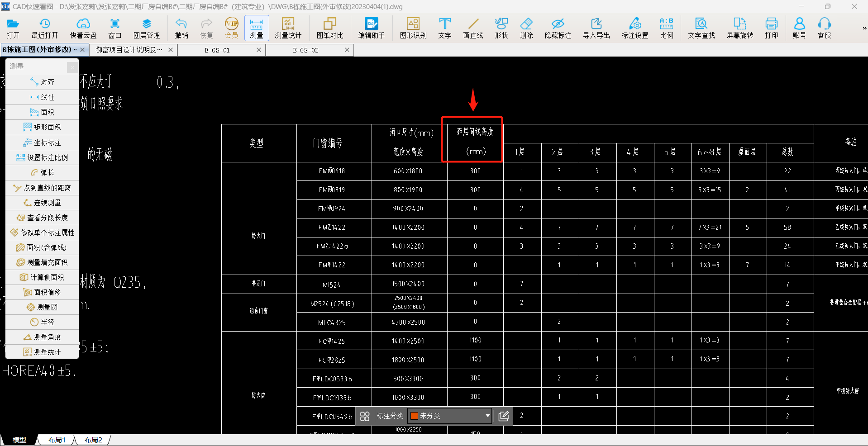This screenshot has width=868, height=446.
Task: Open the 账号 account menu
Action: click(800, 28)
